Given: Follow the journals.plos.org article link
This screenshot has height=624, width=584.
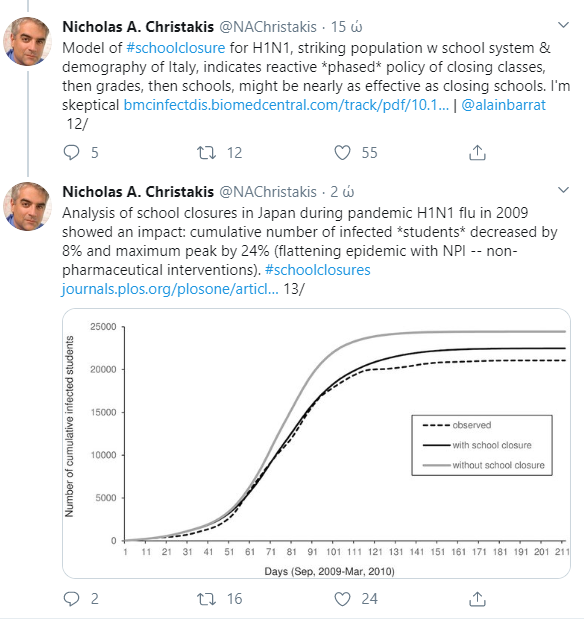Looking at the screenshot, I should (170, 289).
